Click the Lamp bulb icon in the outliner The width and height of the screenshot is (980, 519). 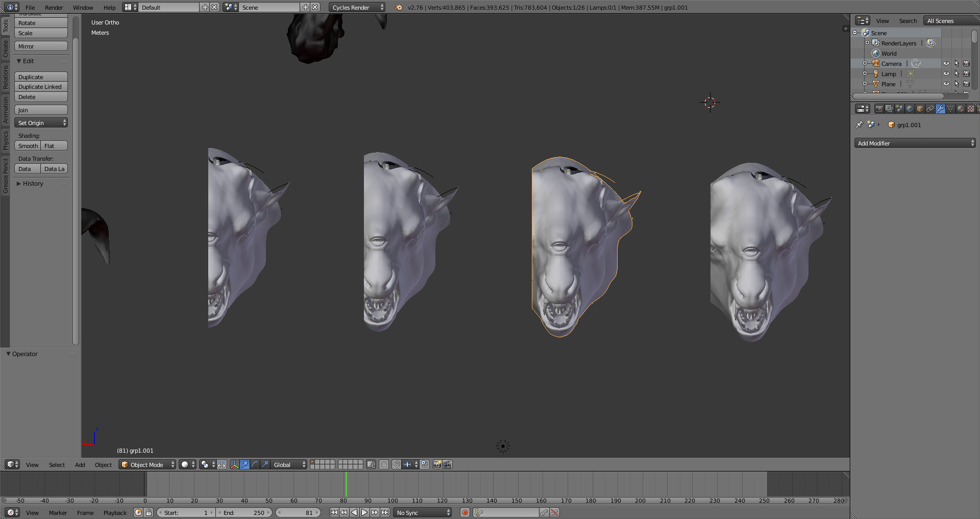point(876,73)
